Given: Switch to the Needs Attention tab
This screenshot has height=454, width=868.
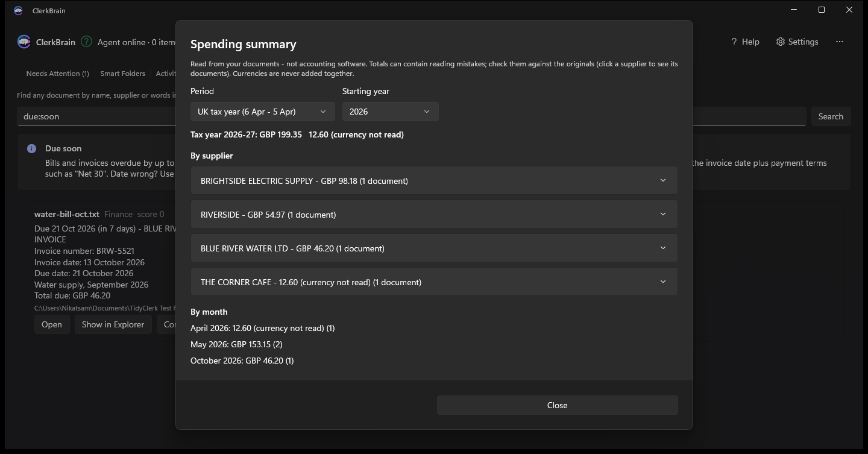Looking at the screenshot, I should click(57, 74).
